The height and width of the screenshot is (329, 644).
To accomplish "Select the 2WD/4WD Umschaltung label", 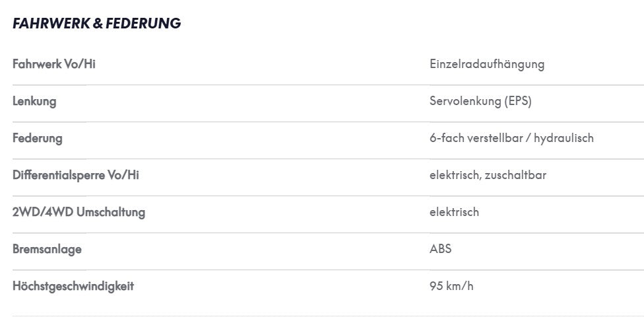I will click(x=79, y=213).
